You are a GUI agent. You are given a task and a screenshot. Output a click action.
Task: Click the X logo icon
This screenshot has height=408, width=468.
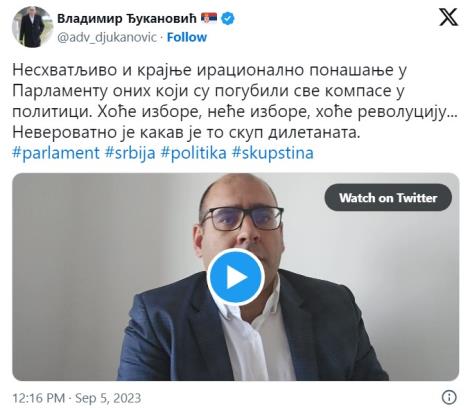(x=448, y=17)
